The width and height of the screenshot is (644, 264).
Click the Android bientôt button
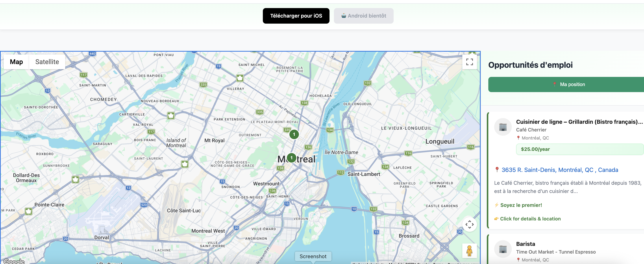pyautogui.click(x=364, y=16)
